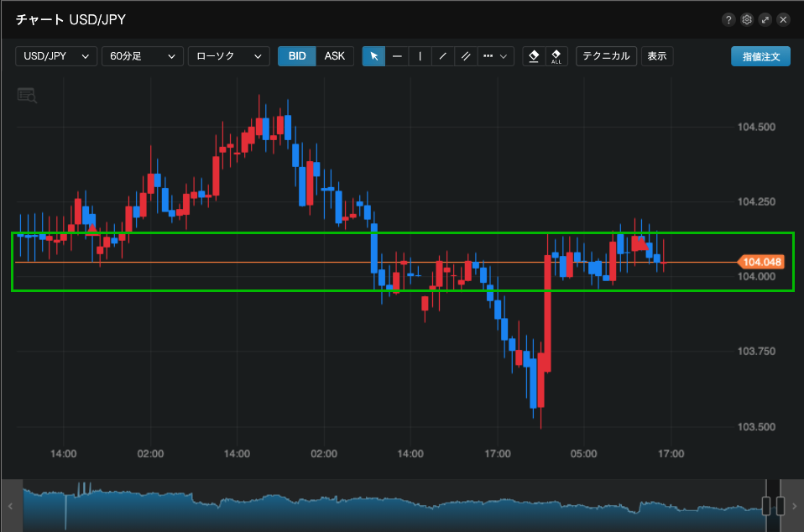Open the USD/JPY currency pair dropdown
This screenshot has height=532, width=804.
pos(56,56)
